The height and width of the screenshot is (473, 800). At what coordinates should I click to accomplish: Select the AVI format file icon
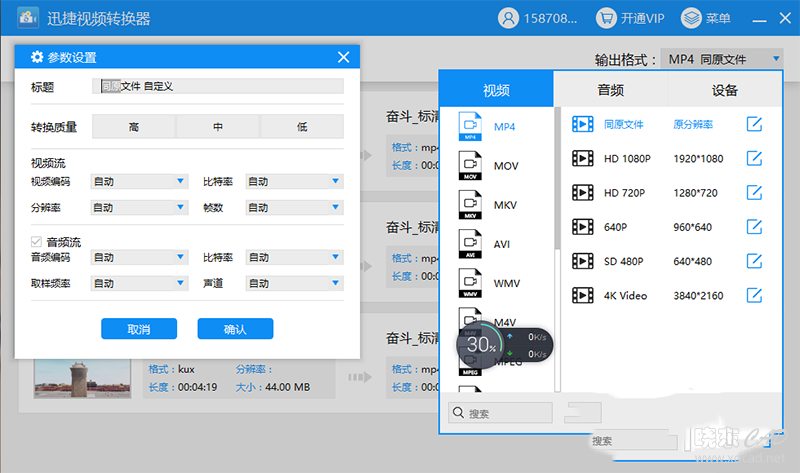pos(470,244)
